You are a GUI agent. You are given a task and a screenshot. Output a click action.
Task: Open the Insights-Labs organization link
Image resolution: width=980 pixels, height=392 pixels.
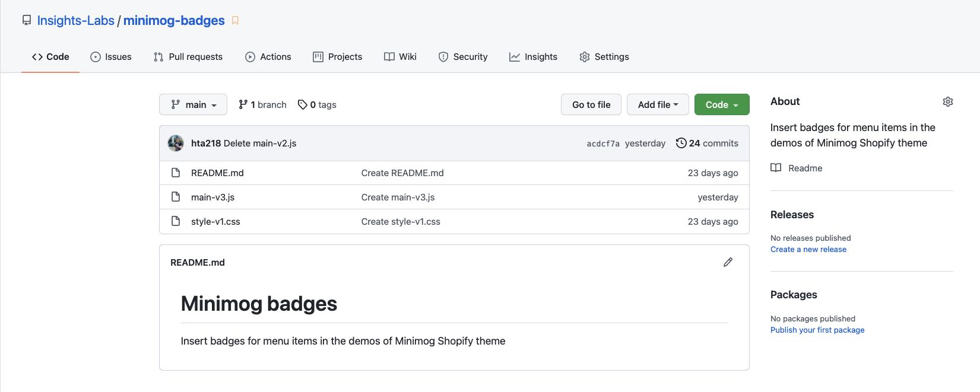pos(75,21)
